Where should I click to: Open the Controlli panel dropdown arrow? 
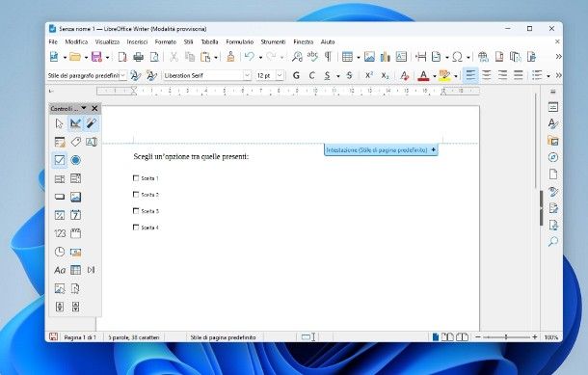(84, 108)
